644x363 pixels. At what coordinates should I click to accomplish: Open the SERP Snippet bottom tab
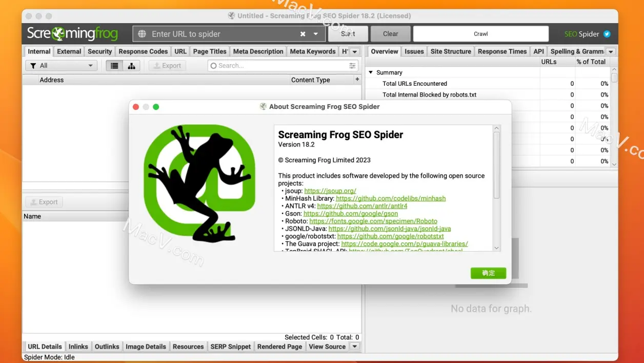[x=231, y=347]
